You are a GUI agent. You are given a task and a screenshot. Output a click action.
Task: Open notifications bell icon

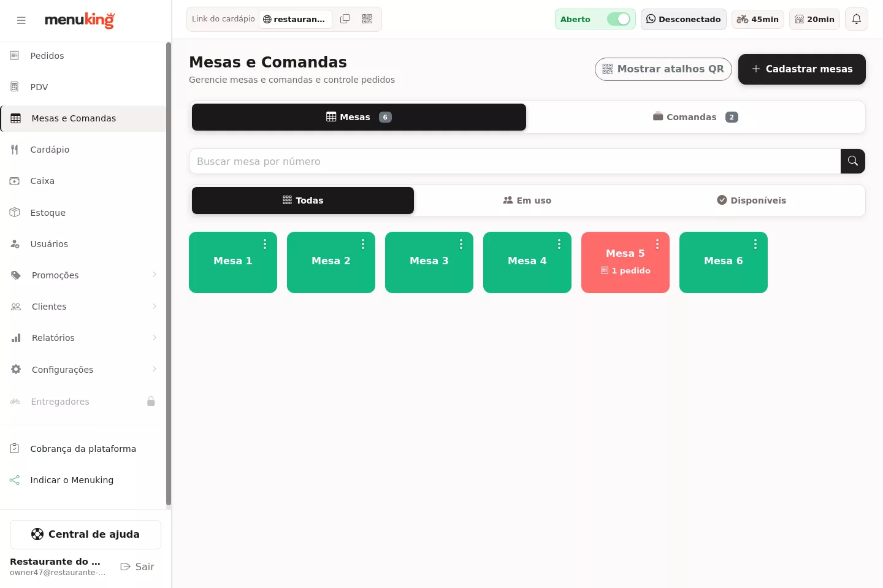(x=857, y=19)
